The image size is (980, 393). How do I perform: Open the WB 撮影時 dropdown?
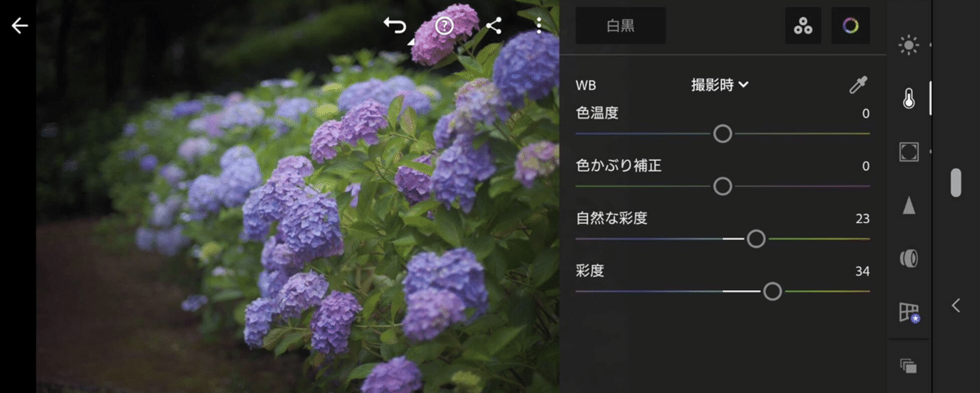pos(720,84)
